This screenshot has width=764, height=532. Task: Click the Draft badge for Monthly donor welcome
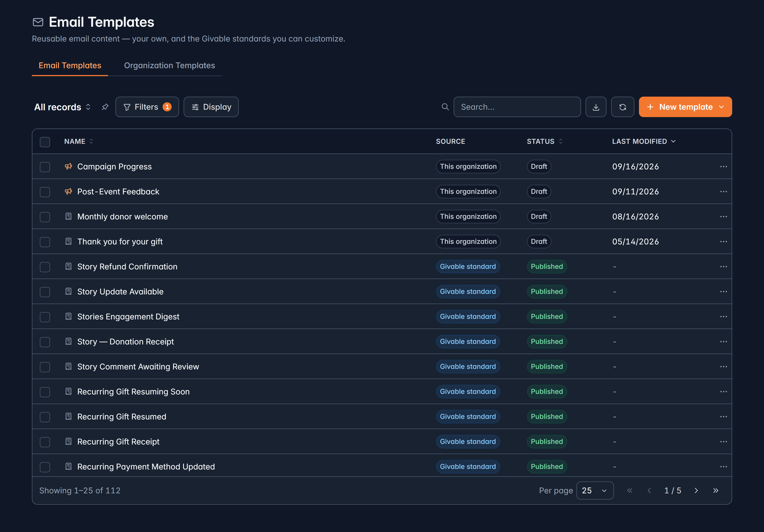[539, 217]
